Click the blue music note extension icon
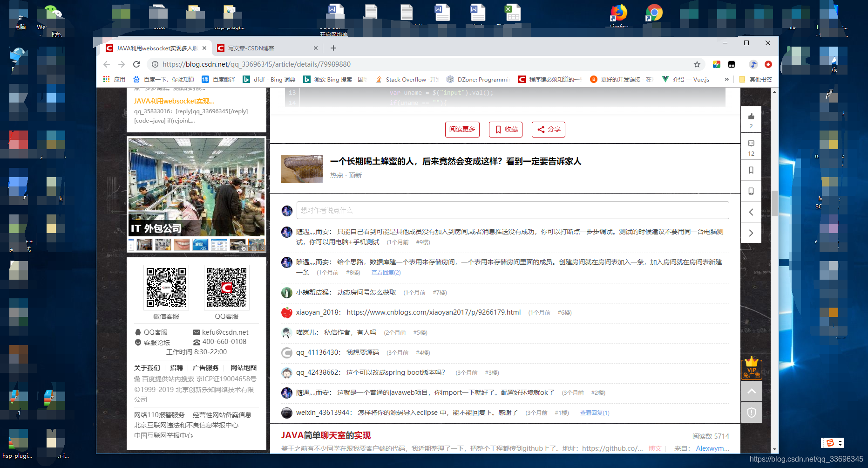The width and height of the screenshot is (868, 468). [753, 64]
